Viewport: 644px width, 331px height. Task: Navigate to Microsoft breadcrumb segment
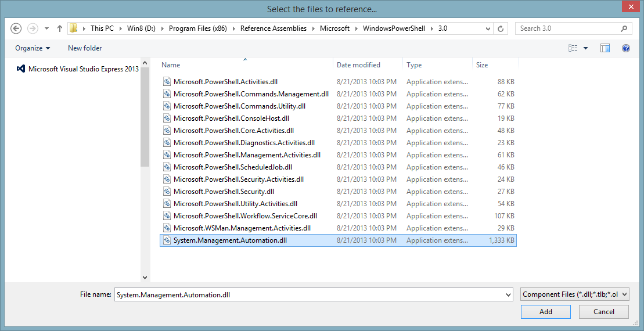[334, 28]
